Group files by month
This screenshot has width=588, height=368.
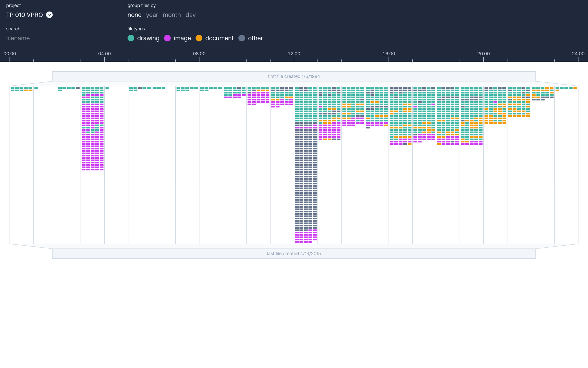(172, 15)
